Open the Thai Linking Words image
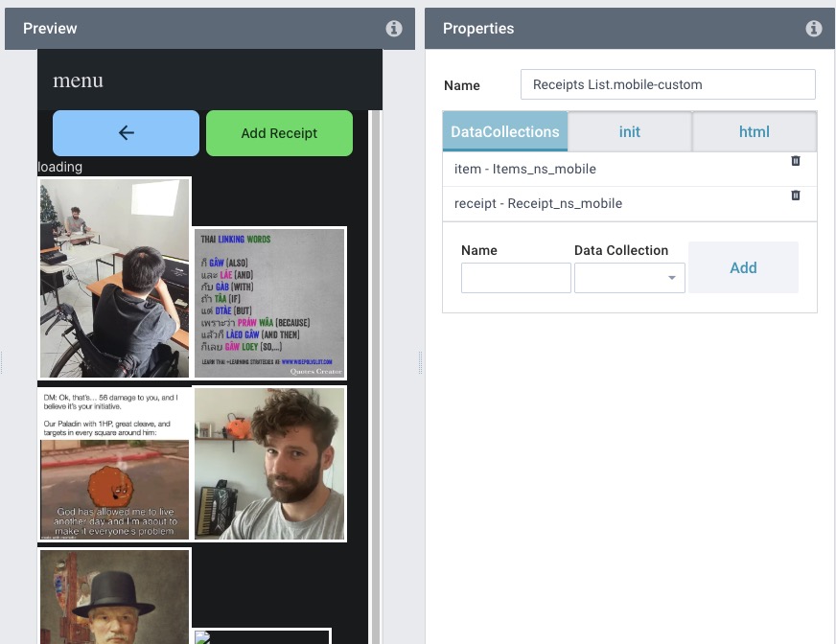836x644 pixels. coord(269,303)
